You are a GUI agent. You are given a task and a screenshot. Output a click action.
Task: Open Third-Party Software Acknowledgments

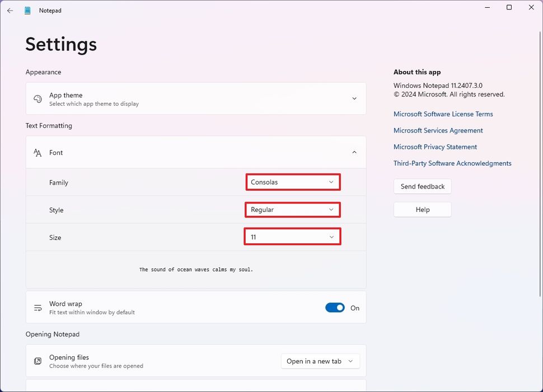click(x=452, y=163)
